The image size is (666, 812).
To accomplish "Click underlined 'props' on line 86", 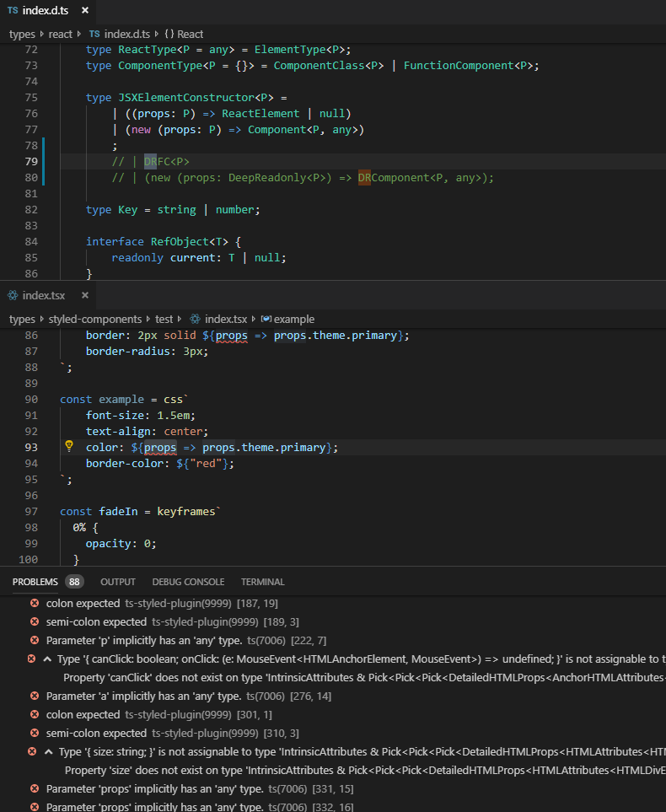I will pyautogui.click(x=232, y=336).
